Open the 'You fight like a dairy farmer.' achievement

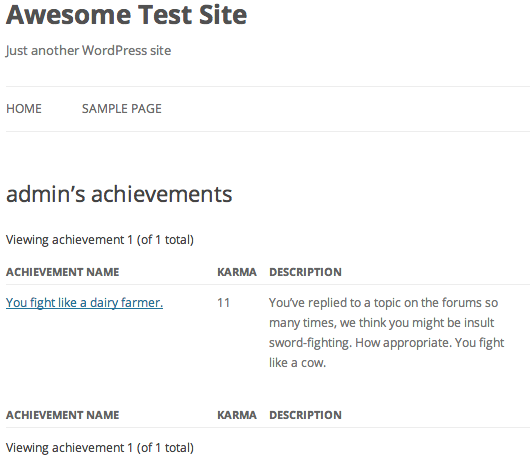[85, 303]
